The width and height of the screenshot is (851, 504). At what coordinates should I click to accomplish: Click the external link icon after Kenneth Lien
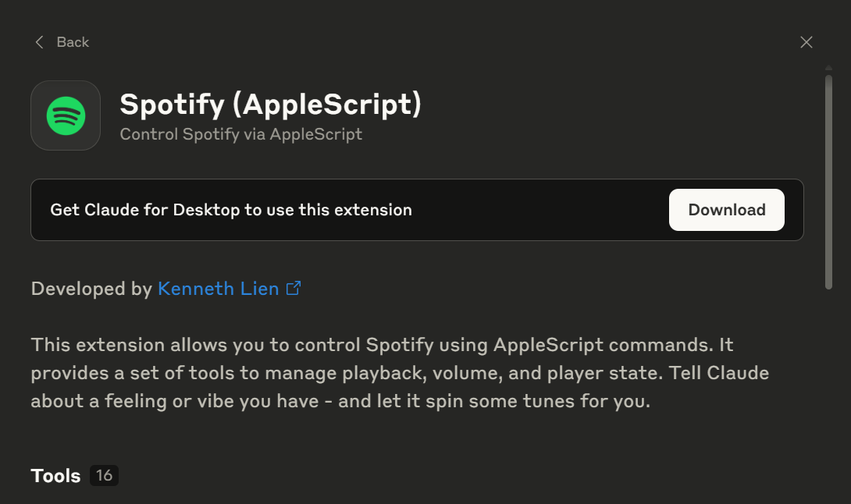point(293,288)
